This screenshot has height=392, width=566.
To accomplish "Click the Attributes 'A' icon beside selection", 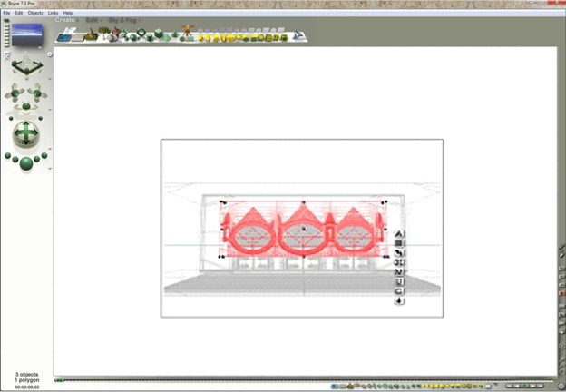I will 399,233.
